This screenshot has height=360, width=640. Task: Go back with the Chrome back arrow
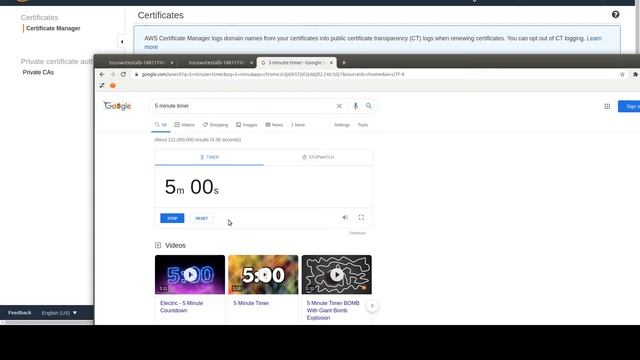coord(102,74)
